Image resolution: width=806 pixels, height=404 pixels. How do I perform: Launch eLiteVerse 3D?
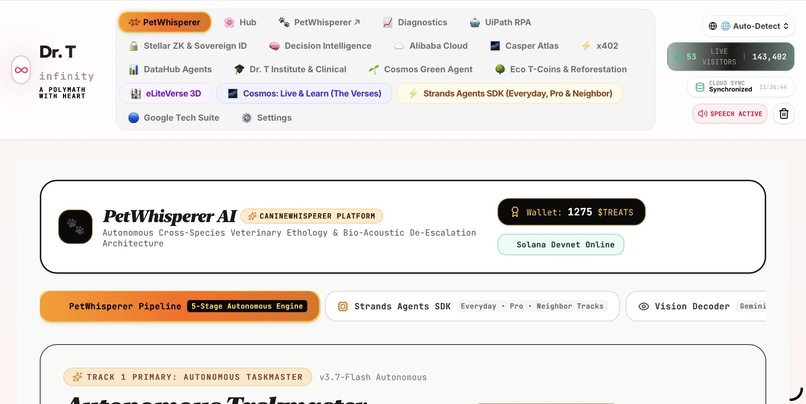tap(166, 94)
